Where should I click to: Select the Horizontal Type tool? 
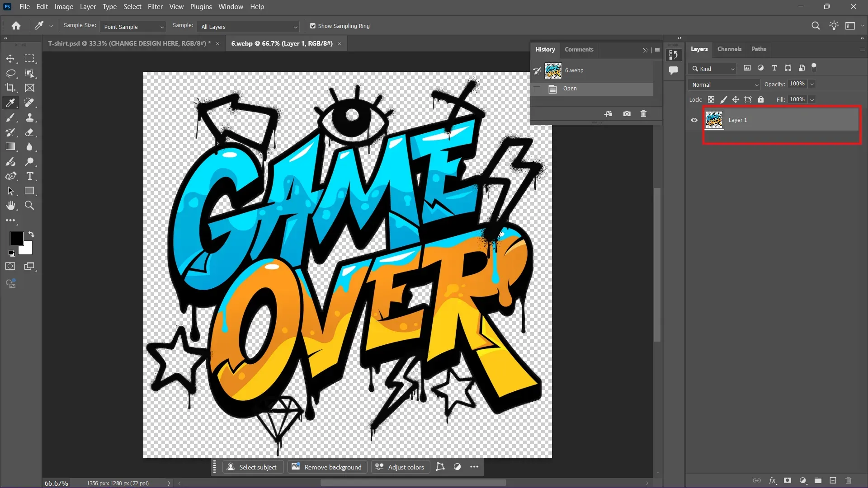click(x=30, y=176)
